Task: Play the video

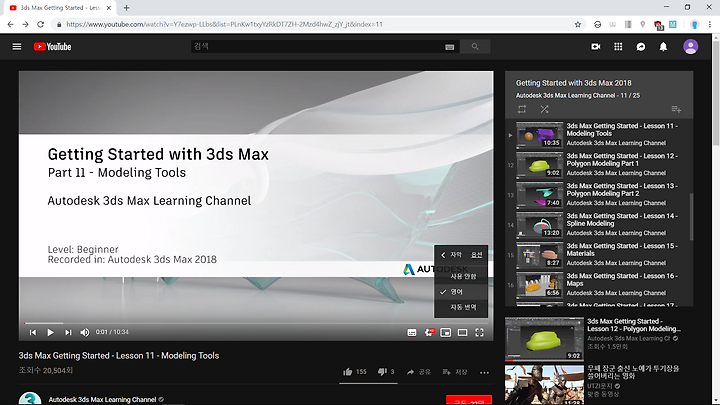Action: [x=51, y=332]
